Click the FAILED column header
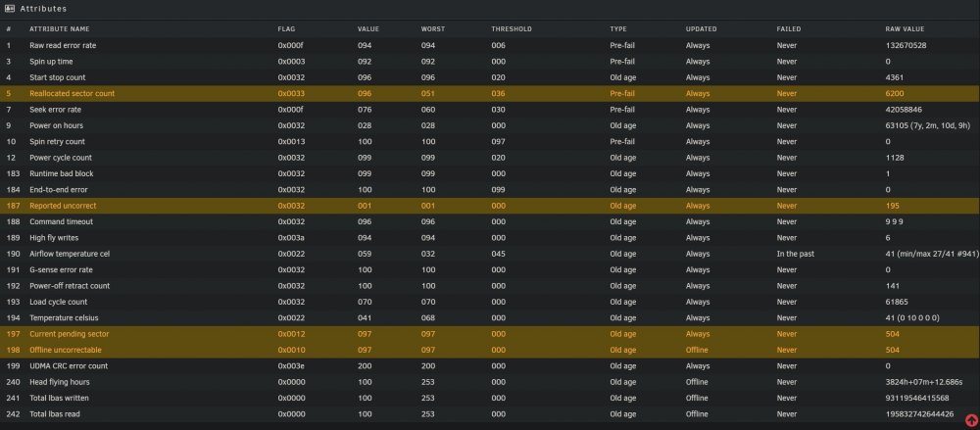Image resolution: width=980 pixels, height=430 pixels. point(789,29)
